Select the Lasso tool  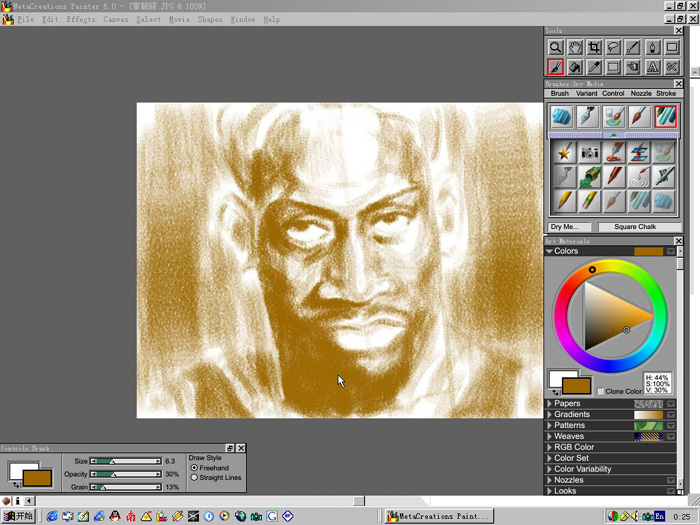point(613,47)
